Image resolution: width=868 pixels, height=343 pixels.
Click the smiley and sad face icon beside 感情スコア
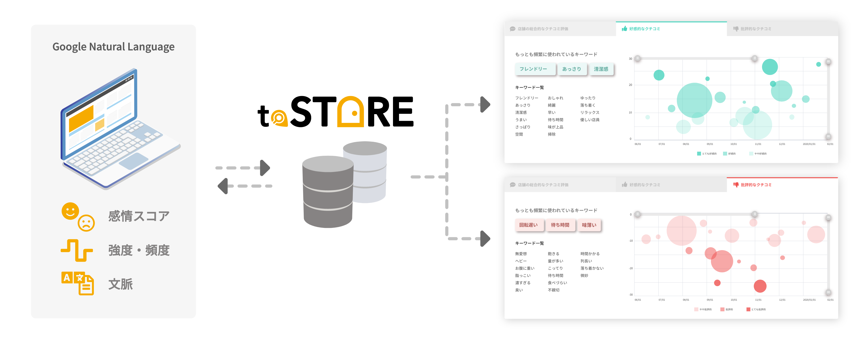[x=78, y=217]
